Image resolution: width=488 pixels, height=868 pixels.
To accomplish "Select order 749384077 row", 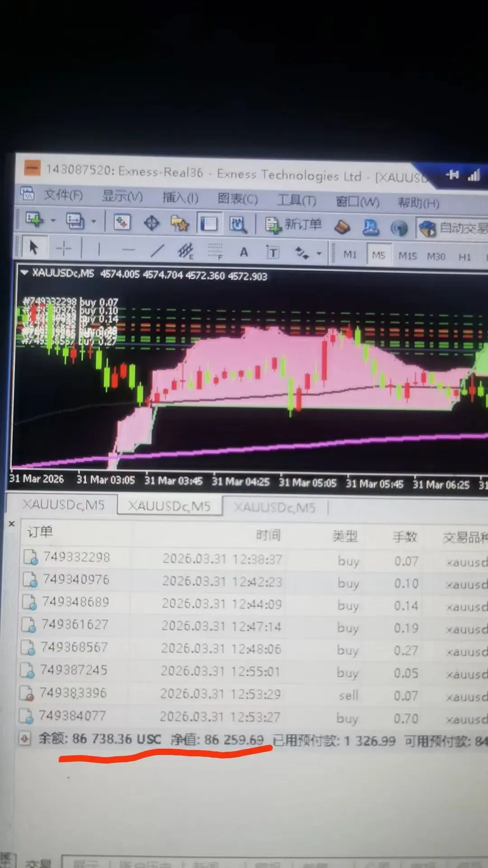I will (253, 717).
